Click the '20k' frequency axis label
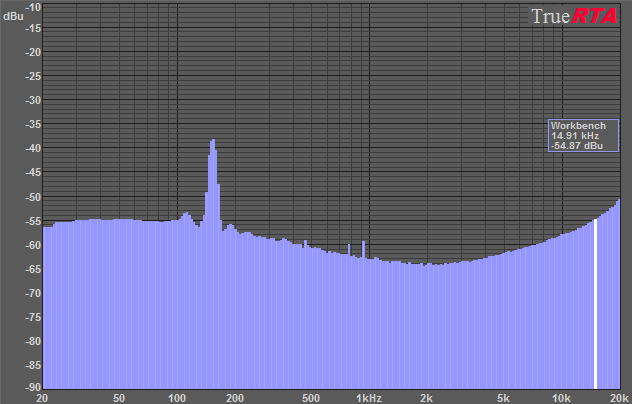The width and height of the screenshot is (632, 404). tap(619, 398)
